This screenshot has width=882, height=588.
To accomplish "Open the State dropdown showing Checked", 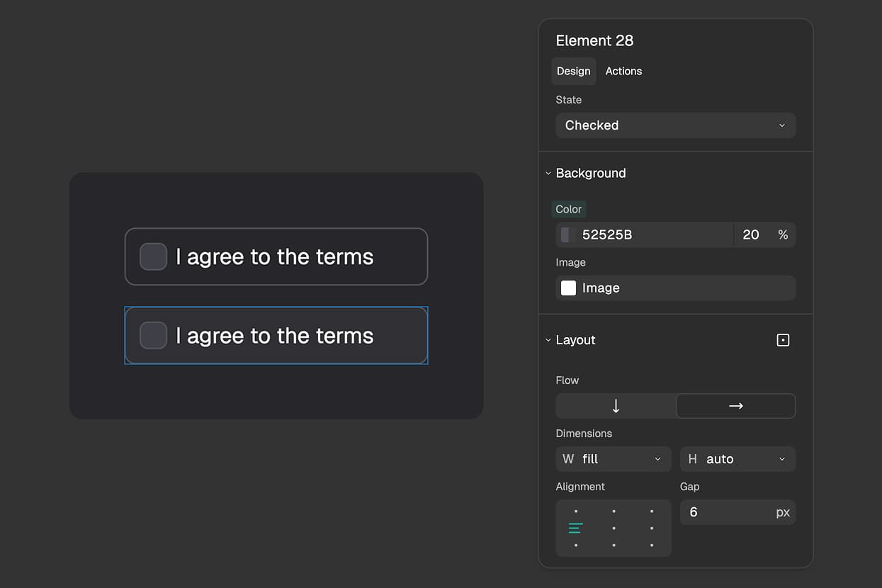I will [674, 125].
